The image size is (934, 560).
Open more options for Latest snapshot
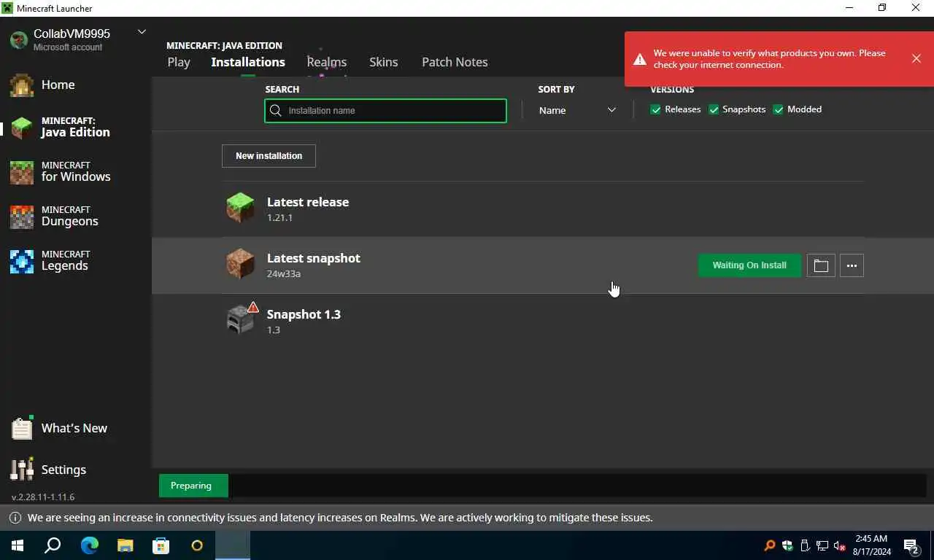click(852, 265)
